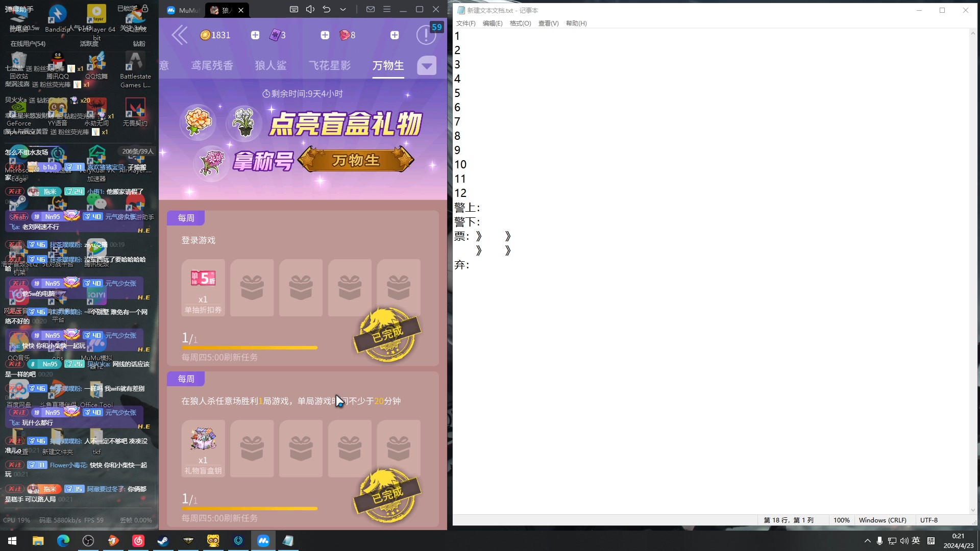Open File Explorer from taskbar
This screenshot has height=551, width=980.
click(x=38, y=541)
